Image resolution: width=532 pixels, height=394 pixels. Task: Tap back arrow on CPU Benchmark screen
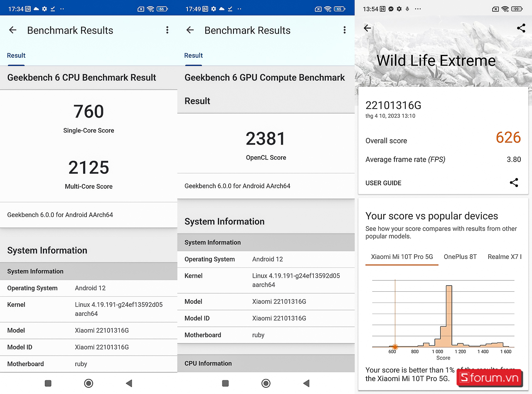pyautogui.click(x=12, y=30)
